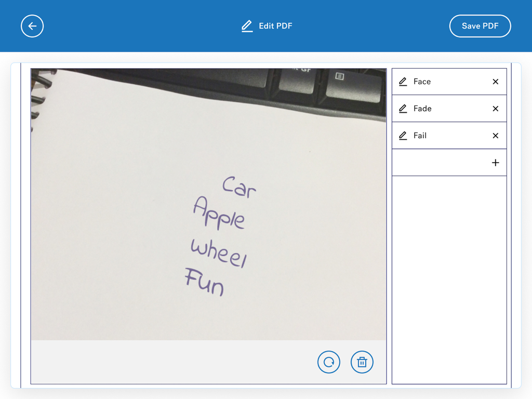The height and width of the screenshot is (399, 532).
Task: Click the handwritten notebook page image
Action: tap(208, 203)
